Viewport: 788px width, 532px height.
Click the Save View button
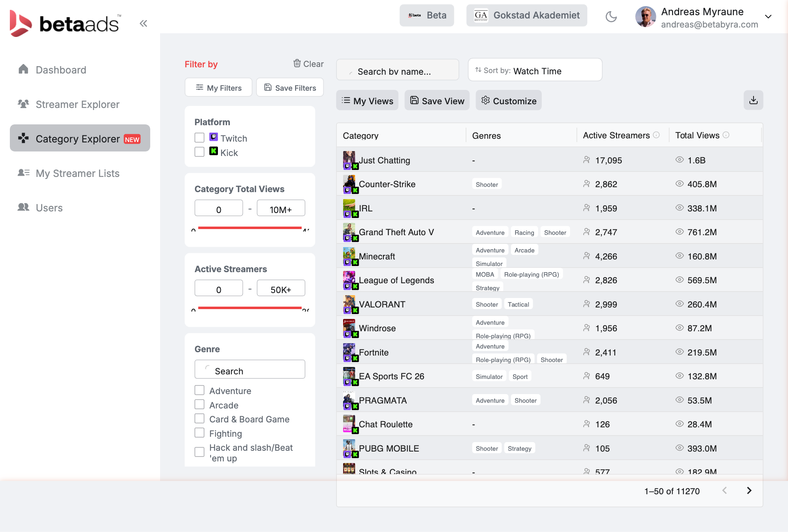click(x=437, y=101)
